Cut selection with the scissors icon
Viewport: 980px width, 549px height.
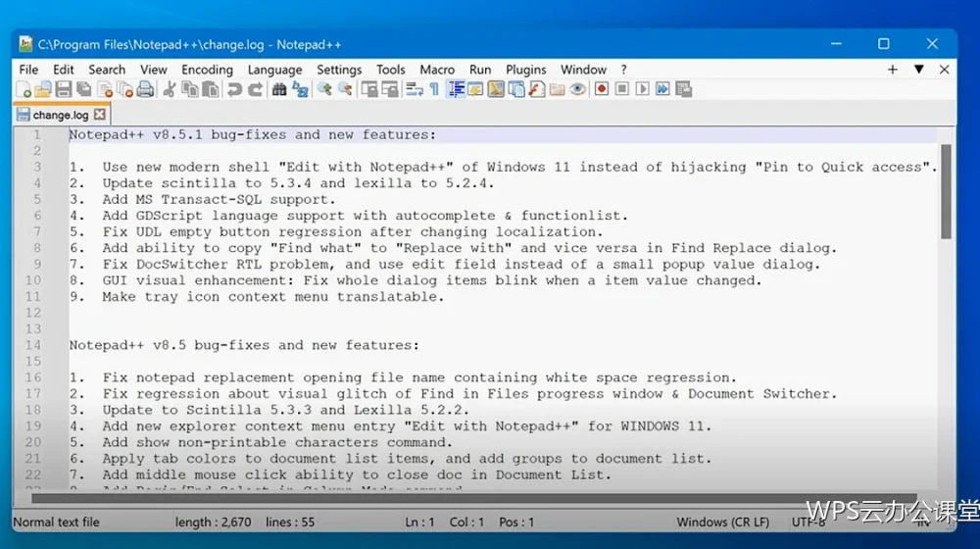169,89
